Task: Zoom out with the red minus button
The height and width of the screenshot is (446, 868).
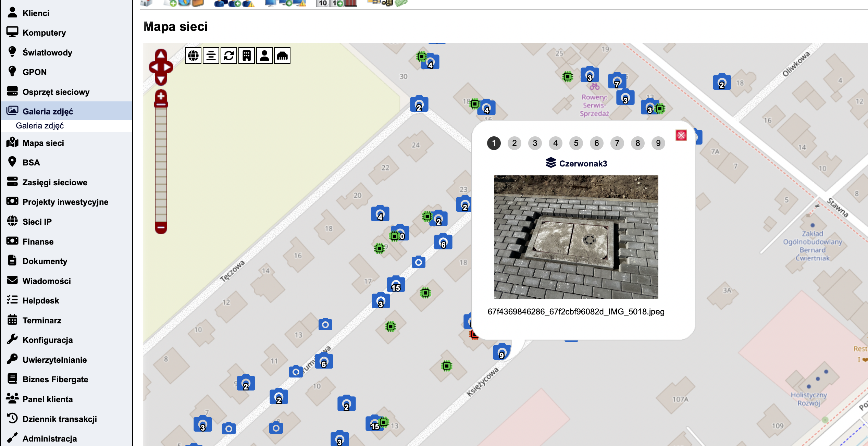Action: 161,228
